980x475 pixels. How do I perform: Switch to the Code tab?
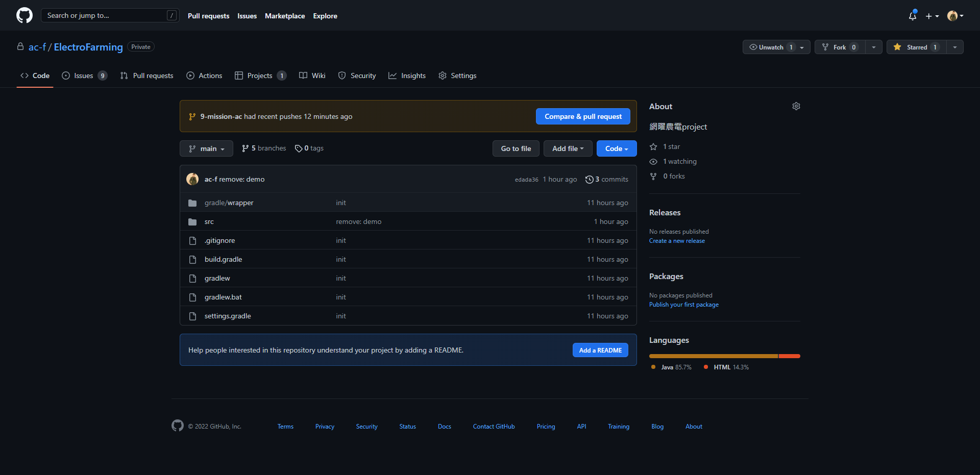(35, 76)
